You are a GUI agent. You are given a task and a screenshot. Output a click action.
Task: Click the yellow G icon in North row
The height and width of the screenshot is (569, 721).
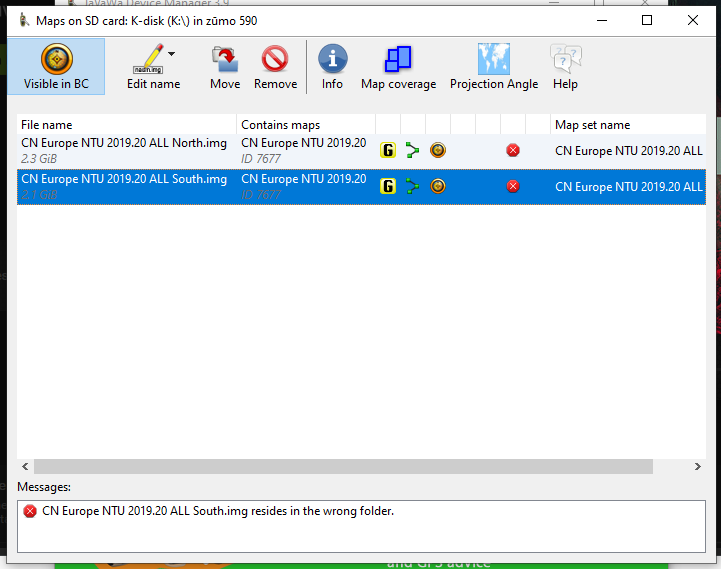[x=388, y=150]
